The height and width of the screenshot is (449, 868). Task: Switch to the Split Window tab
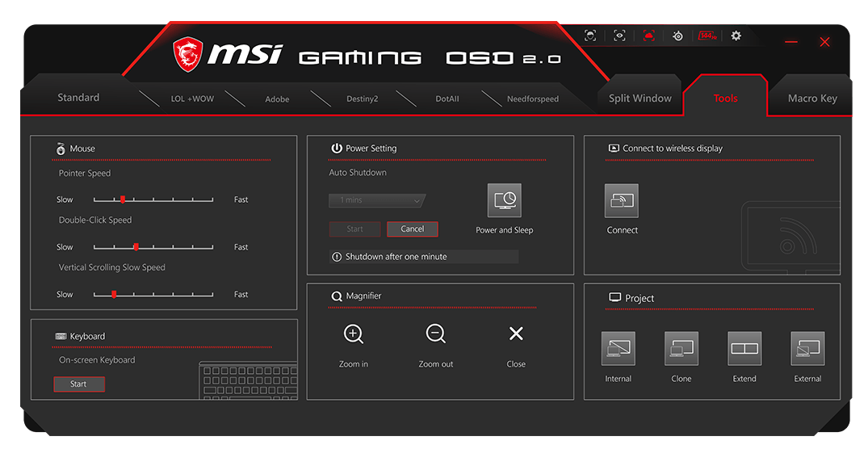point(639,99)
